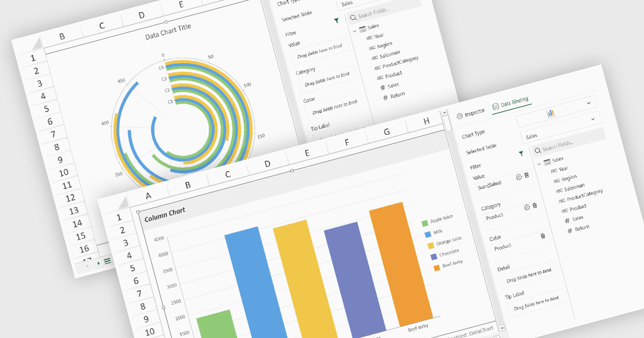Image resolution: width=644 pixels, height=338 pixels.
Task: Click the column chart type icon
Action: click(x=551, y=113)
